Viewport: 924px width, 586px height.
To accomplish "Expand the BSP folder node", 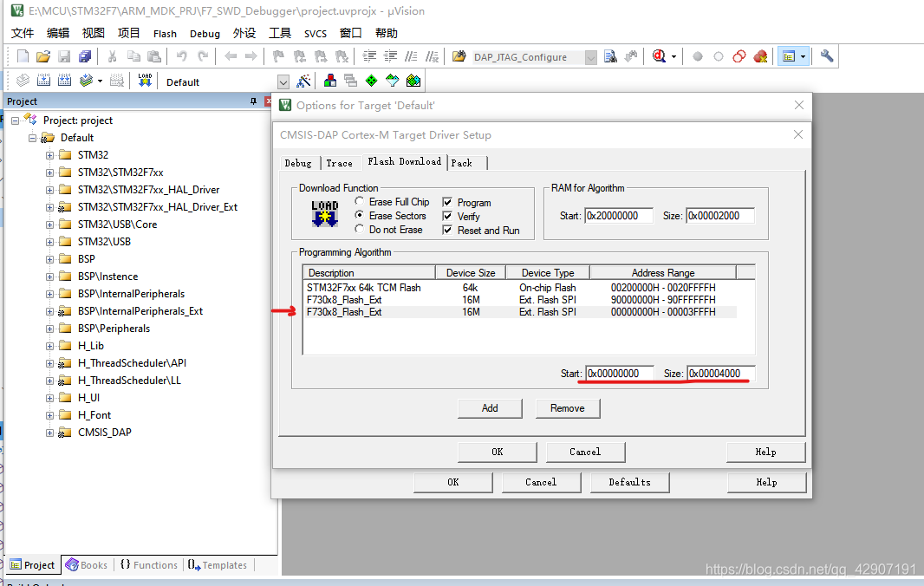I will (50, 259).
